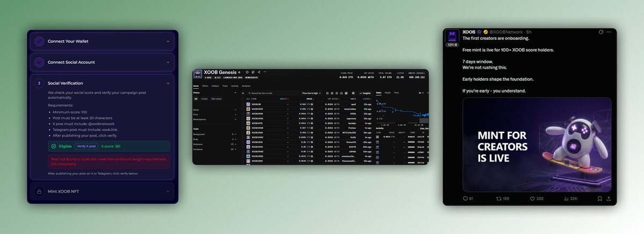Switch to the Holders tab
The width and height of the screenshot is (644, 234).
click(215, 86)
